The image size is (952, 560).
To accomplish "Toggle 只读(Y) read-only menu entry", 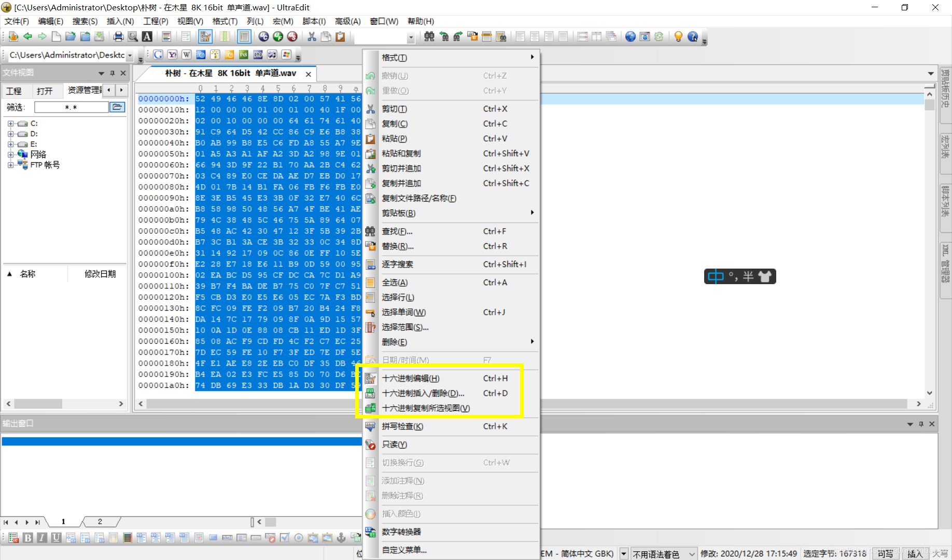I will coord(451,444).
